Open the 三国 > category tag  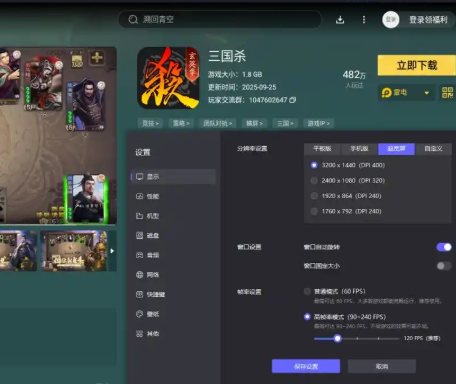click(285, 123)
